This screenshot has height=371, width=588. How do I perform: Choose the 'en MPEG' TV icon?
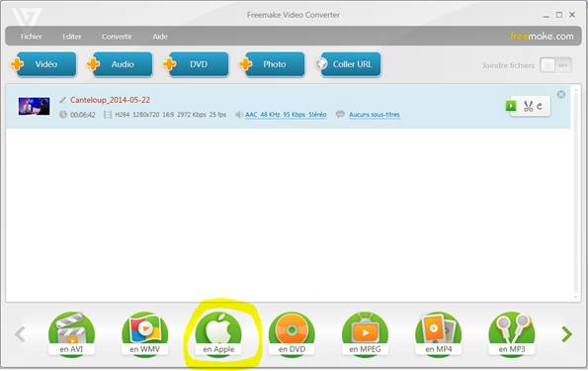pos(365,334)
